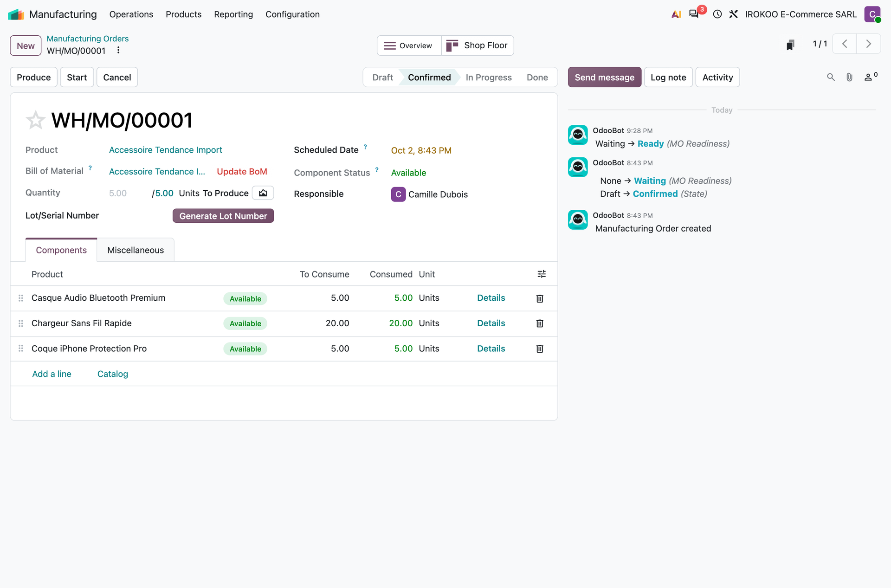The image size is (891, 588).
Task: Click Generate Lot Number
Action: pyautogui.click(x=223, y=216)
